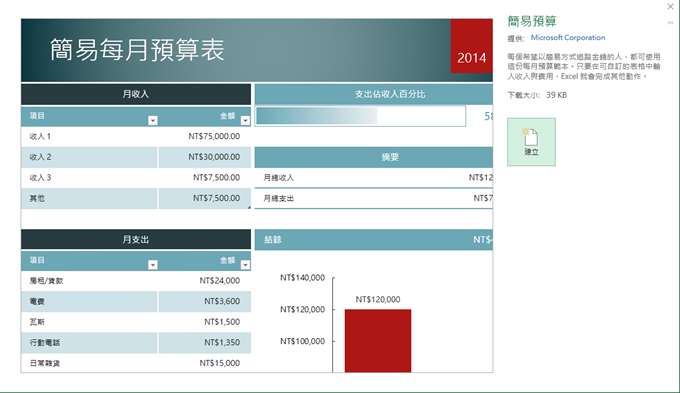The width and height of the screenshot is (680, 393).
Task: Click the red 2014 year box
Action: [471, 46]
